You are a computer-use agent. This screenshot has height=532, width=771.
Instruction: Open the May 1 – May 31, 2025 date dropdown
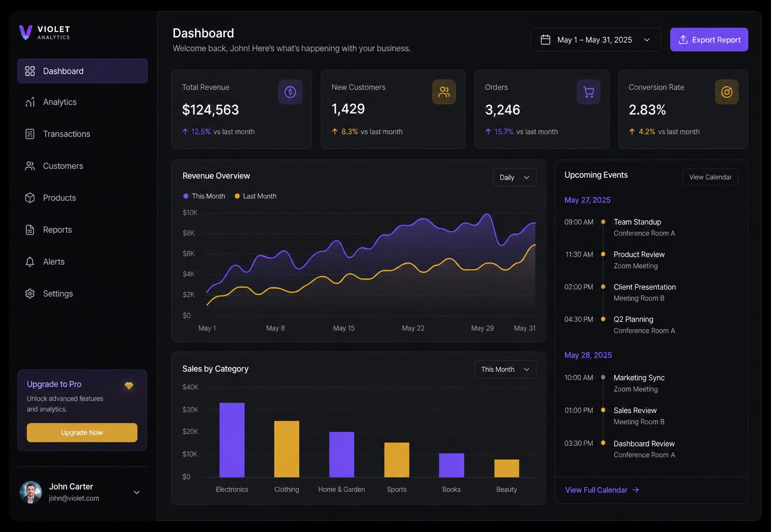click(596, 40)
